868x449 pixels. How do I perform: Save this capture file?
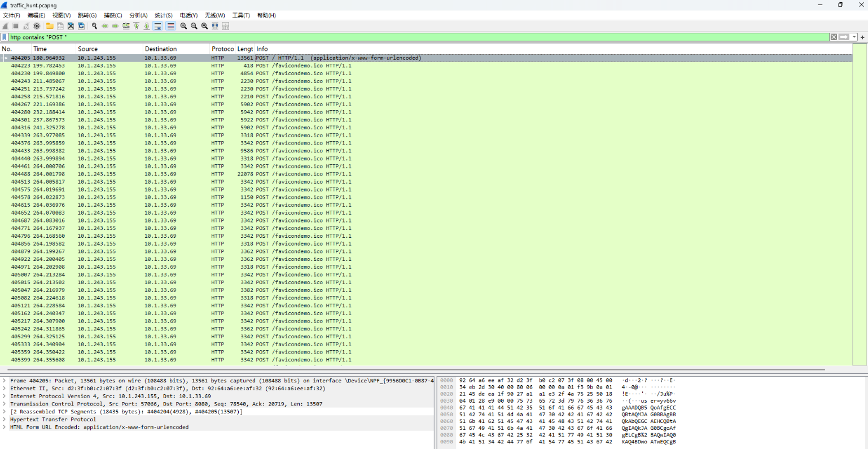[x=60, y=26]
